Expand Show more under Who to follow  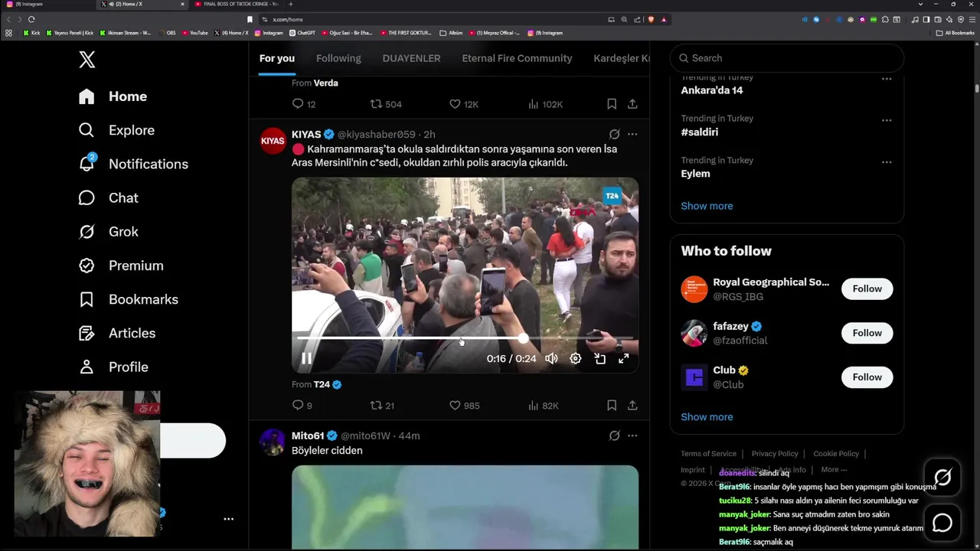(x=707, y=417)
